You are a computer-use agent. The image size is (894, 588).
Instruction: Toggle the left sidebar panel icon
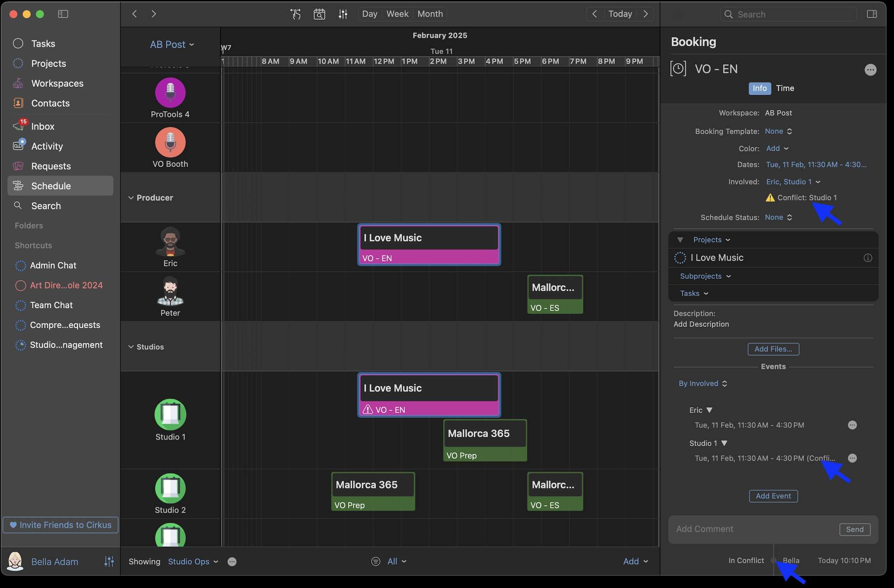(x=63, y=14)
